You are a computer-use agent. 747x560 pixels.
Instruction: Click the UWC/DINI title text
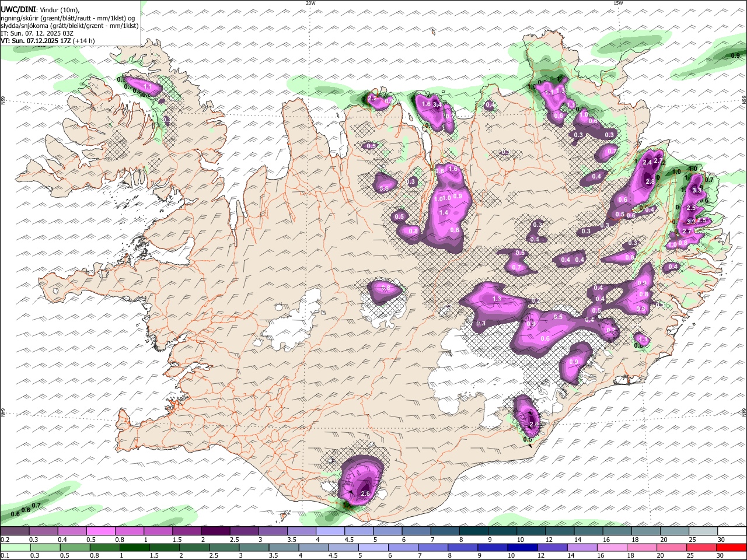(x=18, y=9)
